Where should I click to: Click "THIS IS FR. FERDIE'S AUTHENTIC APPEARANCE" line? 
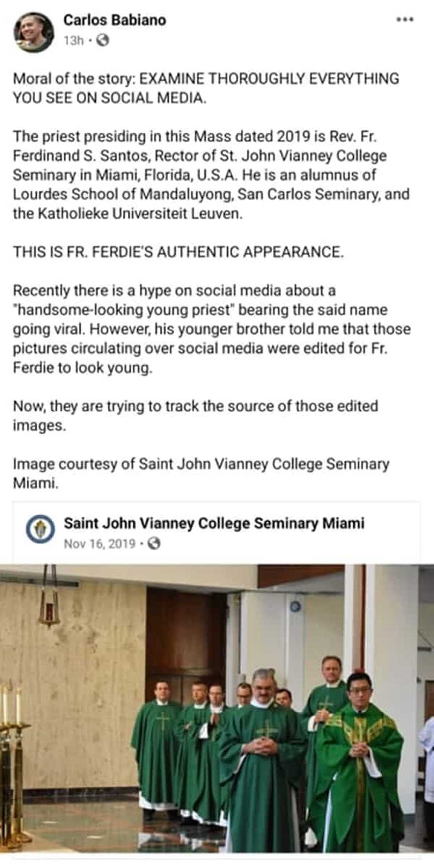(178, 252)
